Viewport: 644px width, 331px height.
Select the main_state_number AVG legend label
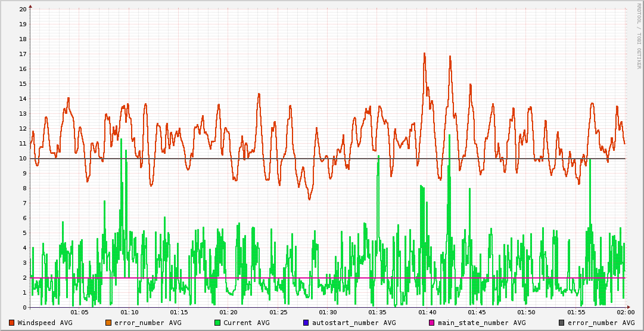482,323
